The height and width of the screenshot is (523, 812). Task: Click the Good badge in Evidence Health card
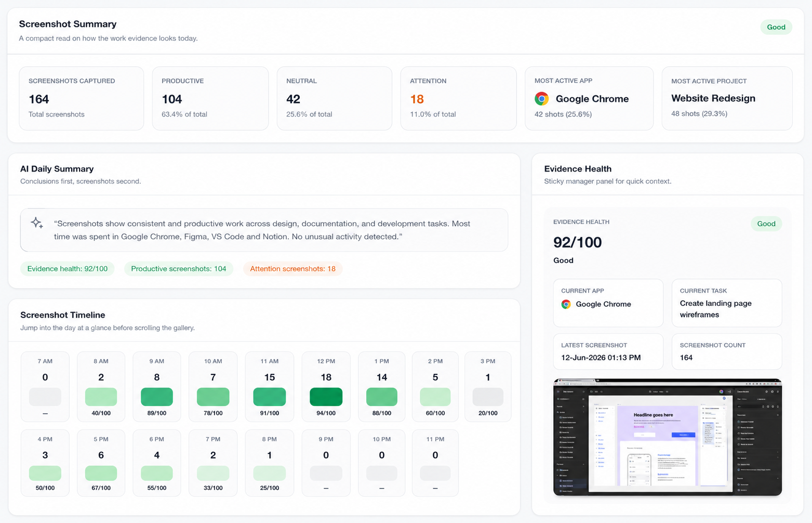tap(766, 224)
